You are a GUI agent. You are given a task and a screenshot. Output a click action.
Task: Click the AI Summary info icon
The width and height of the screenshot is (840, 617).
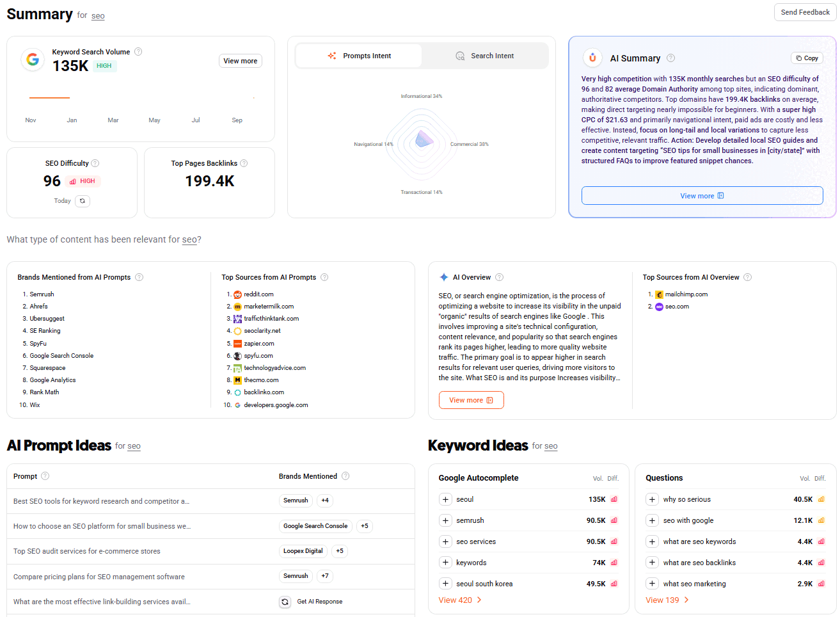pyautogui.click(x=670, y=58)
